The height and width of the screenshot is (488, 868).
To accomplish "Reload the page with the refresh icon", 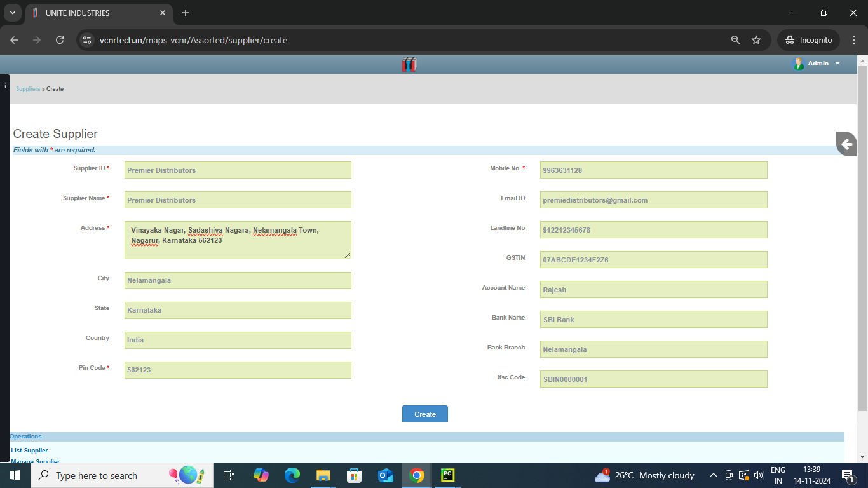I will tap(60, 40).
